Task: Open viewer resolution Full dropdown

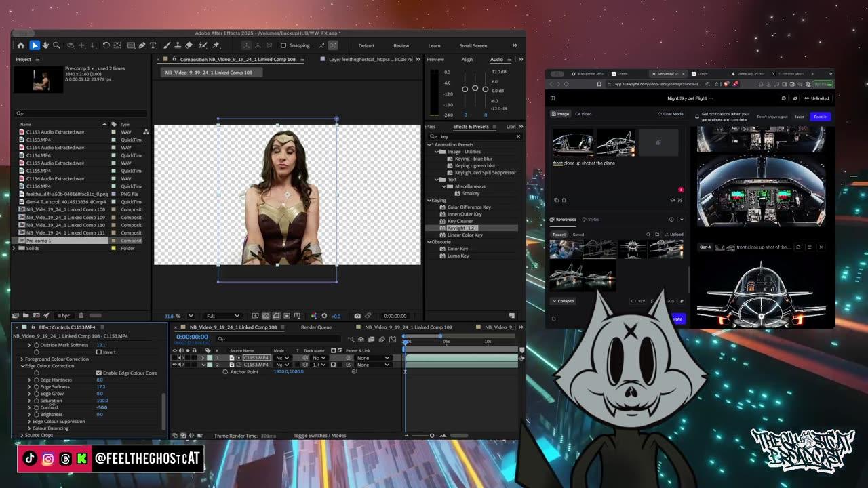Action: coord(222,316)
